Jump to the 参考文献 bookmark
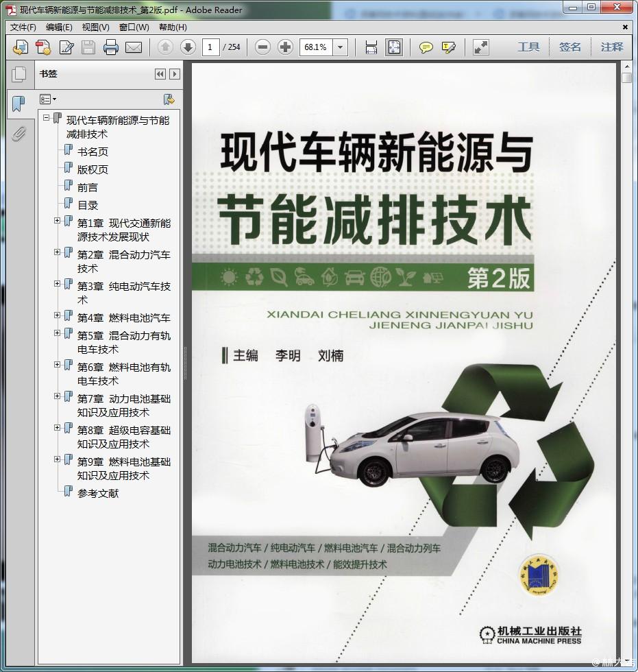Viewport: 638px width, 672px height. coord(97,493)
